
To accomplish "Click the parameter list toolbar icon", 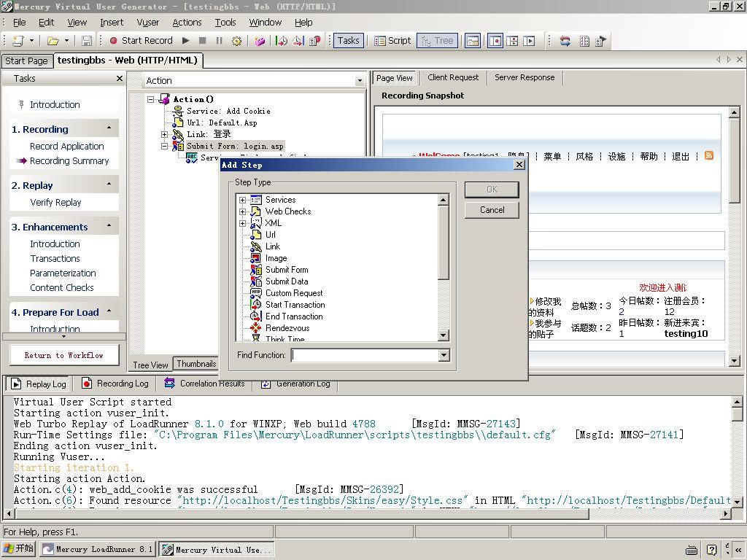I will 584,41.
